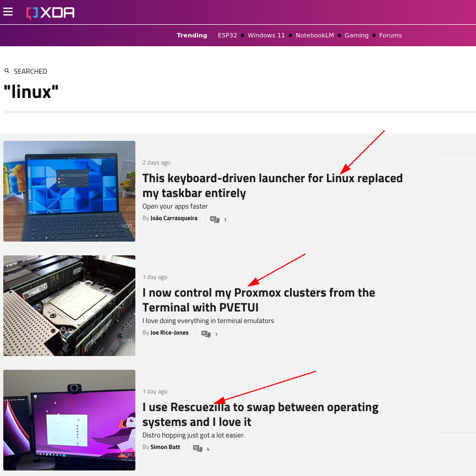Screen dimensions: 476x476
Task: View author Joe Rice-Jones's profile
Action: point(169,333)
